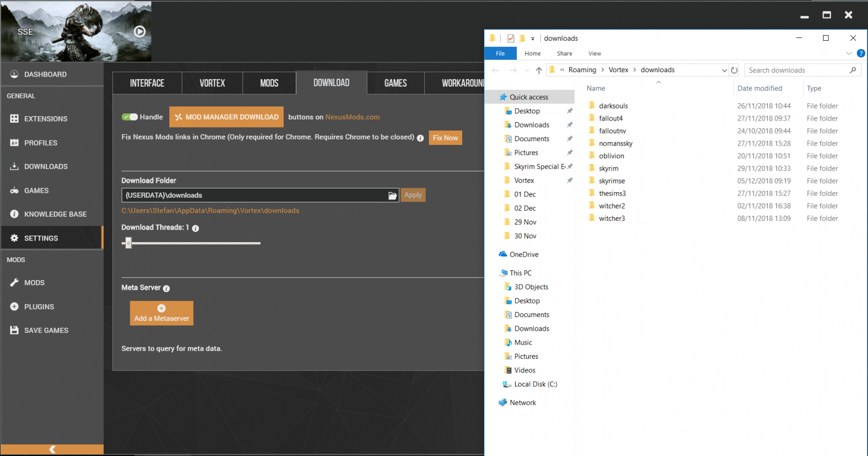Click the Download Threads slider handle
This screenshot has width=868, height=456.
click(129, 243)
